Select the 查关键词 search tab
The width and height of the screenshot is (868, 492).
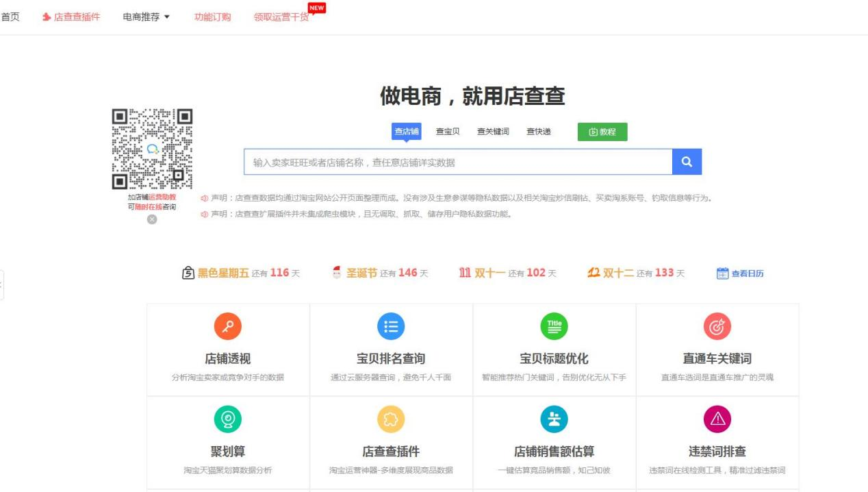(493, 132)
